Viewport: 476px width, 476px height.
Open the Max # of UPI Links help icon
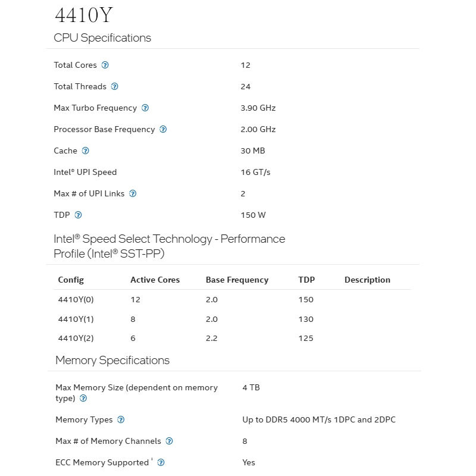133,193
